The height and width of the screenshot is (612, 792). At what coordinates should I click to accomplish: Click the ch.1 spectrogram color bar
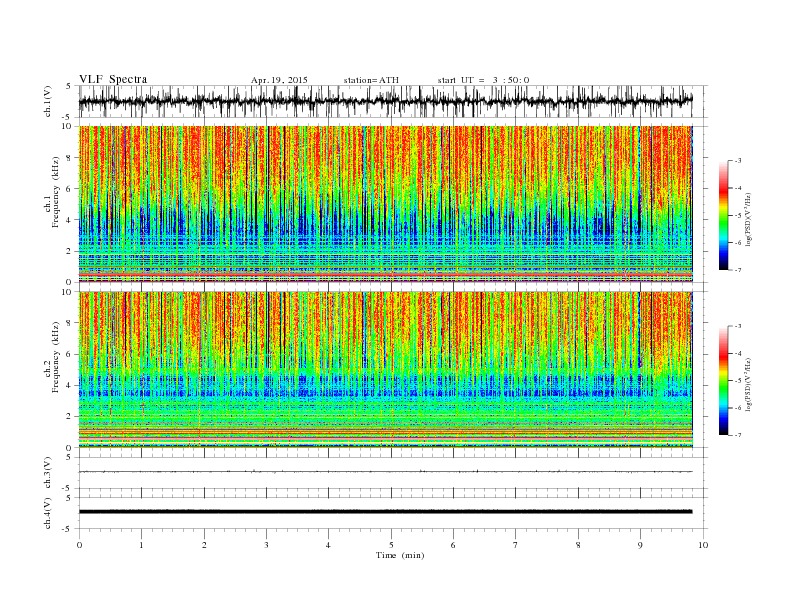click(x=723, y=215)
